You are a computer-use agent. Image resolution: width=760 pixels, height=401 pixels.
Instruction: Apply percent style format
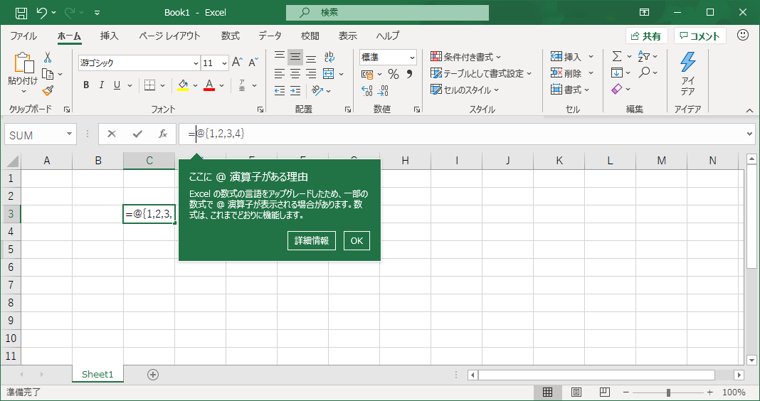394,74
